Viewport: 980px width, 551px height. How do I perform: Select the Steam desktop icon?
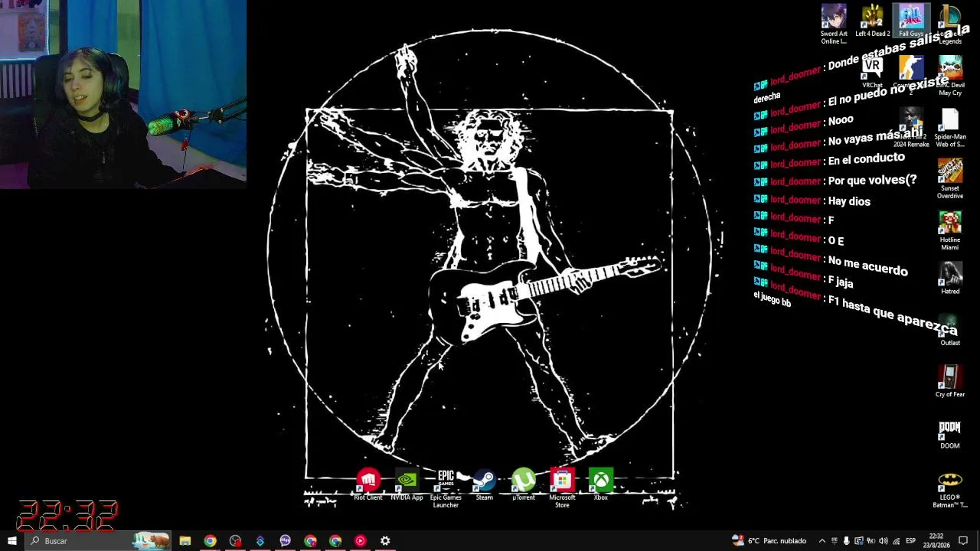pos(484,485)
